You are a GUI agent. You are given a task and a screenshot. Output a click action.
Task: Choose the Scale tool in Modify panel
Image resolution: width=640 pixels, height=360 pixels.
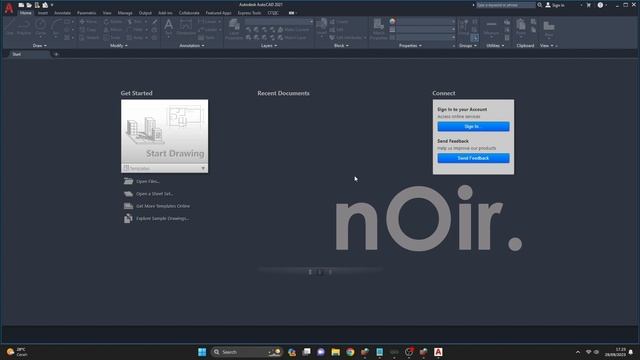[x=112, y=38]
